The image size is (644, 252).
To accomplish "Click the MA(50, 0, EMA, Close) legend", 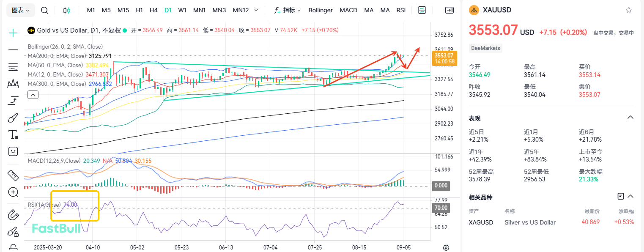I will pyautogui.click(x=55, y=65).
